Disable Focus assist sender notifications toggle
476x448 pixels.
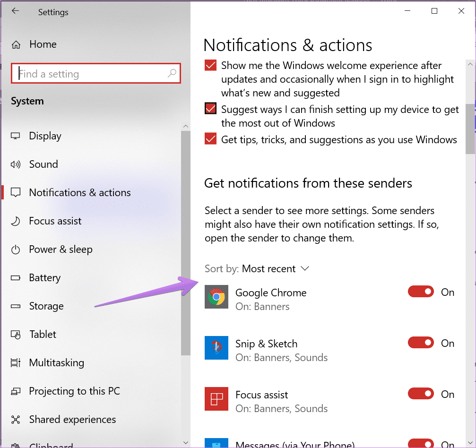[421, 394]
